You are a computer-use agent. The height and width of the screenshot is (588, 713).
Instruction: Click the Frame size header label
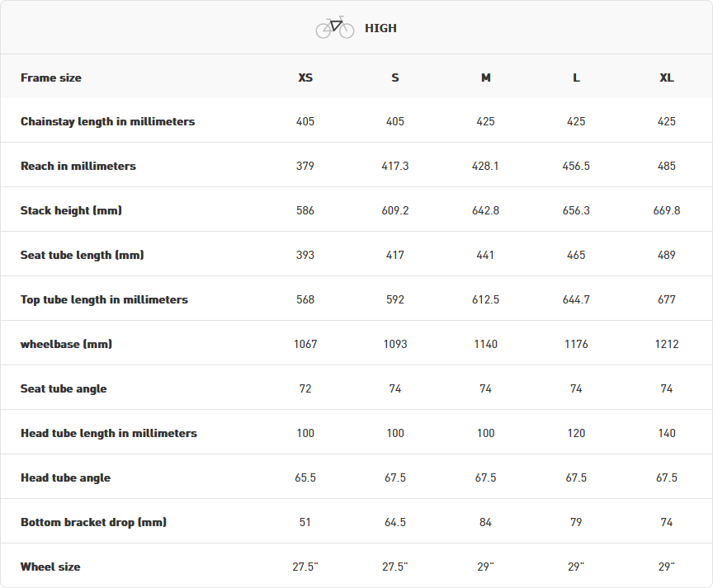pyautogui.click(x=51, y=78)
